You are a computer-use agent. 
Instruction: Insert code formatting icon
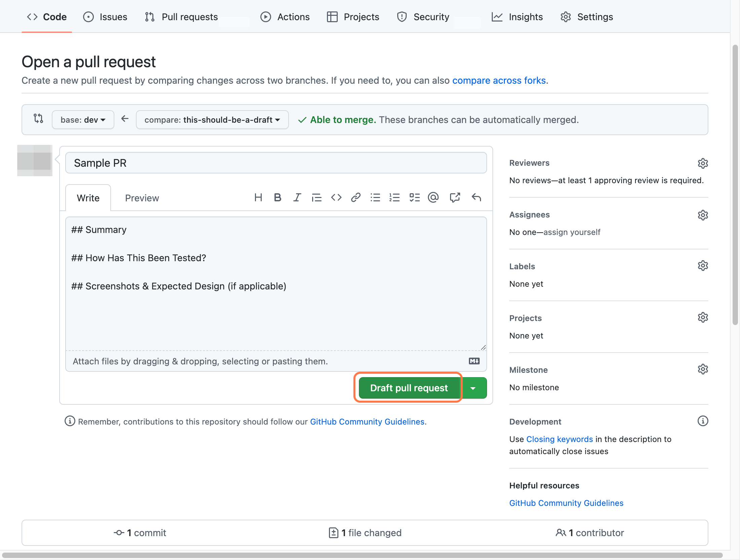(336, 198)
